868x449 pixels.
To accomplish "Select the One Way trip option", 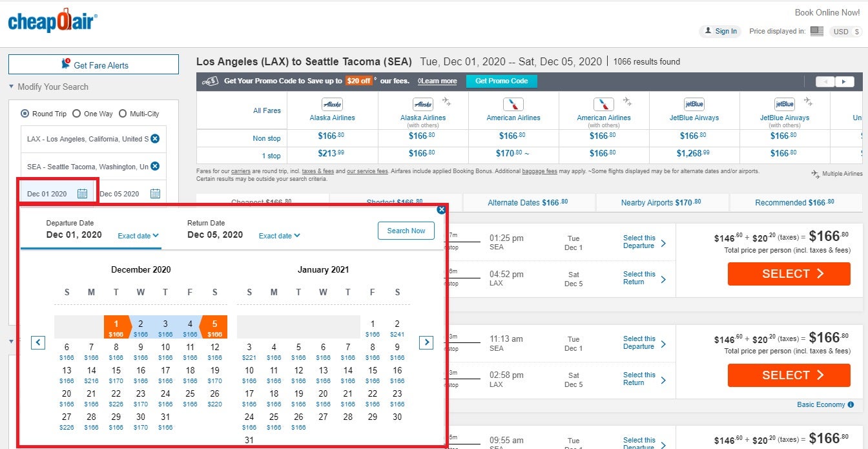I will tap(77, 114).
